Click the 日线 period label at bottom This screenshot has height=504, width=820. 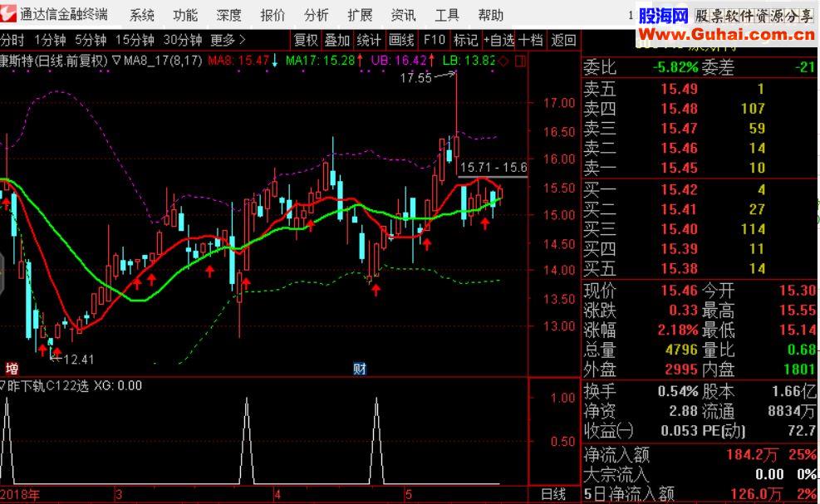pos(553,494)
